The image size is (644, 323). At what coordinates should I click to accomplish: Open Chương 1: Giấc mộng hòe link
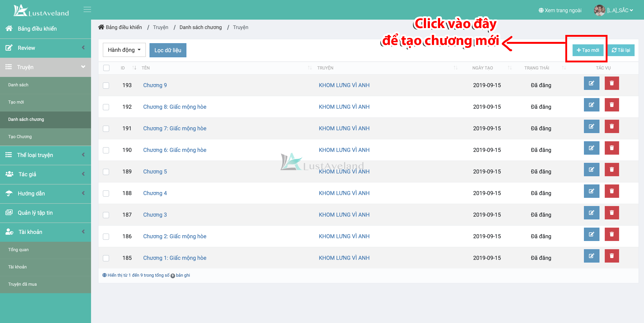click(174, 258)
